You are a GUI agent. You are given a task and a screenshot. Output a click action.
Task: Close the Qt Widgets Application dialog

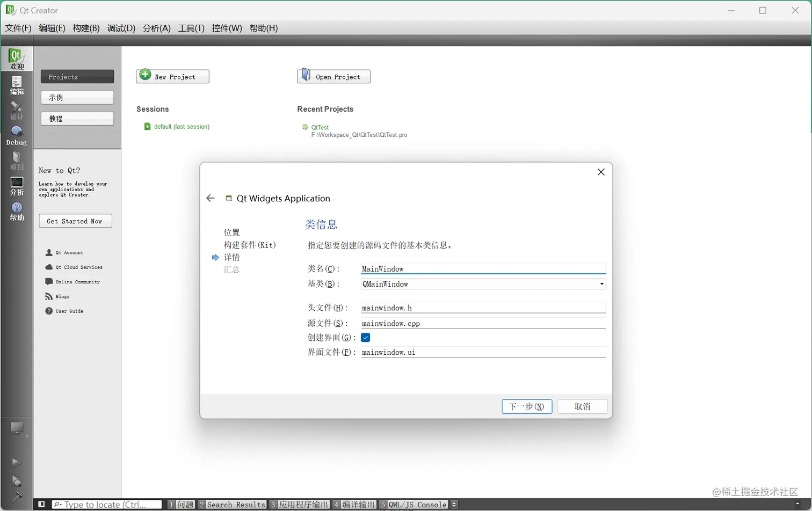pos(601,172)
